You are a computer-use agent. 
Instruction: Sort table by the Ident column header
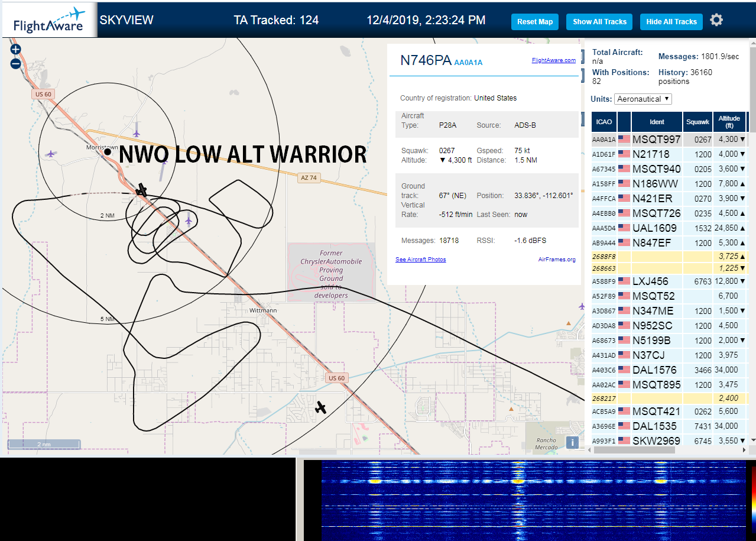coord(657,122)
